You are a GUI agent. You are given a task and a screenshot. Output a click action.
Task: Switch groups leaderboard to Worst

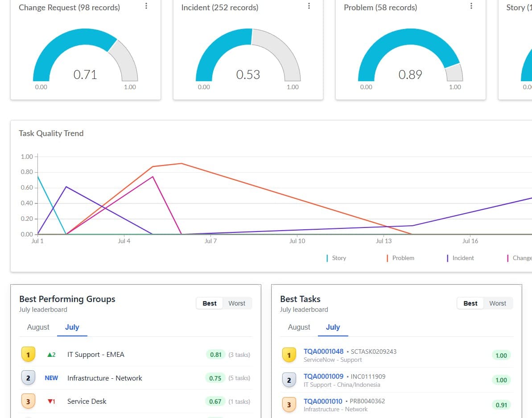coord(237,303)
